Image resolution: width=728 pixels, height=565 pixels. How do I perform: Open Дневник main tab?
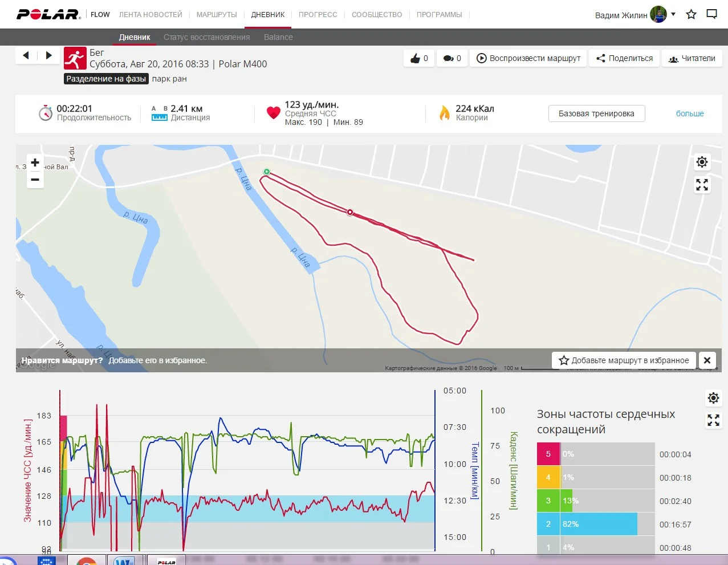[x=268, y=14]
